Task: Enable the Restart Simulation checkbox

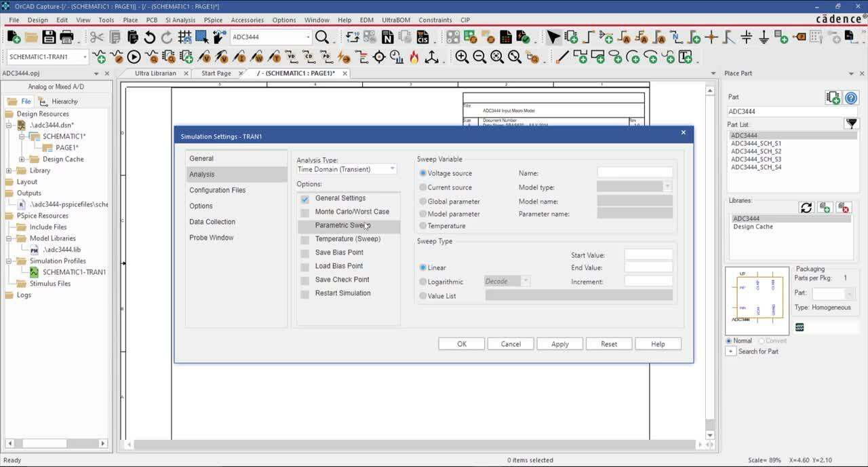Action: click(x=305, y=293)
